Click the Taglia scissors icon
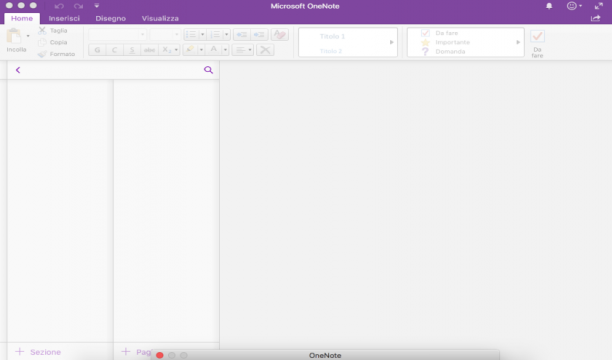The image size is (612, 360). coord(42,30)
